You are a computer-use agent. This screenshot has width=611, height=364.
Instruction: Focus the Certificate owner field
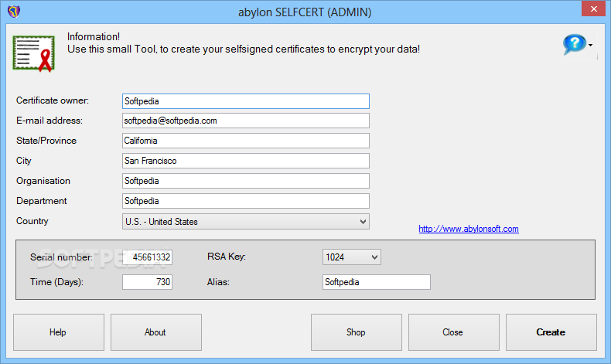point(245,101)
